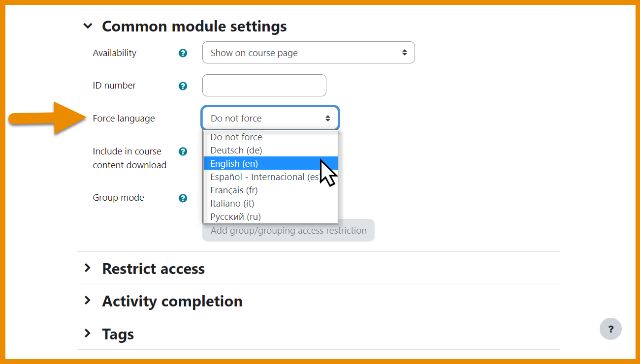Open the floating help button
Viewport: 640px width, 364px height.
click(610, 329)
